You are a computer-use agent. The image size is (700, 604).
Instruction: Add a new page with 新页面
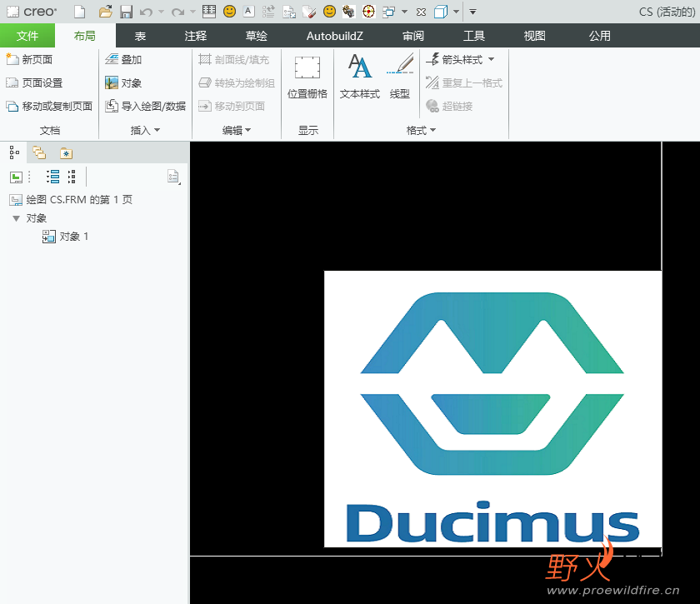(x=29, y=59)
